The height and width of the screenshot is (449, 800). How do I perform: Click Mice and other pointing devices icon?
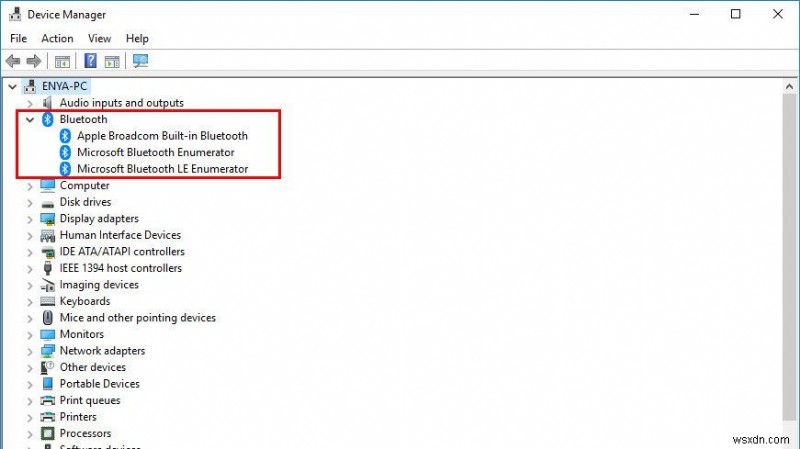pos(47,318)
